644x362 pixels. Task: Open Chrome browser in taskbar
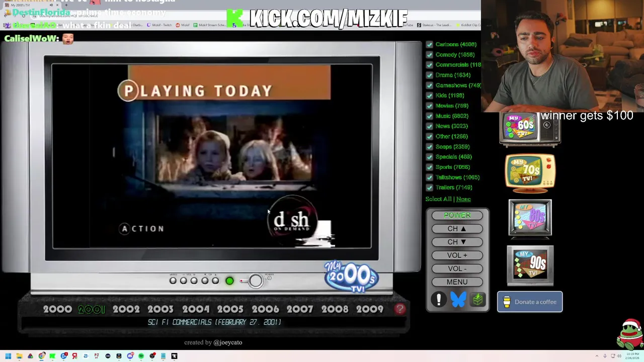pos(41,356)
